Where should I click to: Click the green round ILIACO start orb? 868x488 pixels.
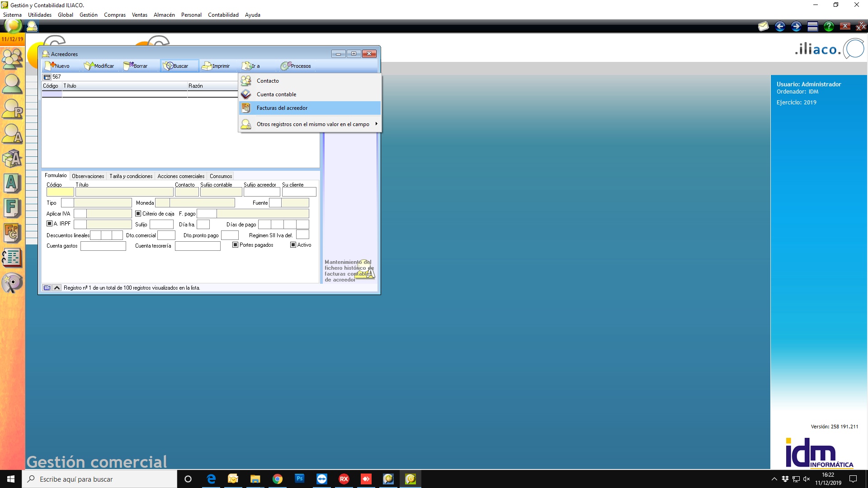click(x=13, y=26)
